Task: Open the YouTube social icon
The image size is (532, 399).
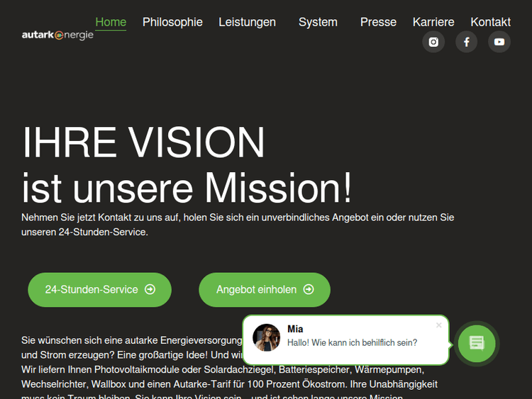Action: click(499, 42)
